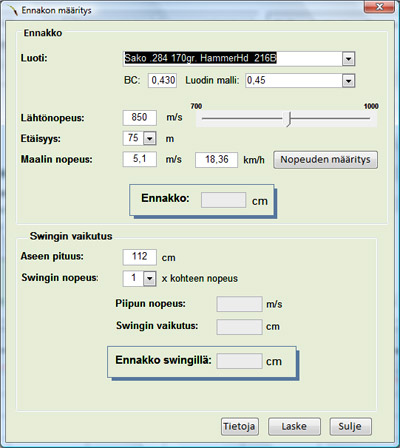Image resolution: width=400 pixels, height=448 pixels.
Task: Open the Luoti bullet dropdown arrow
Action: (x=348, y=59)
